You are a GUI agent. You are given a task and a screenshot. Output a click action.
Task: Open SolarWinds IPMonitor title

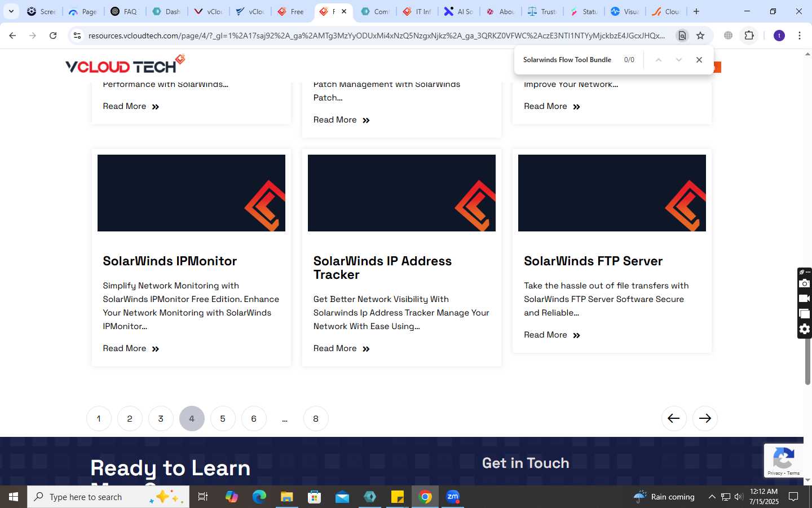pos(170,261)
